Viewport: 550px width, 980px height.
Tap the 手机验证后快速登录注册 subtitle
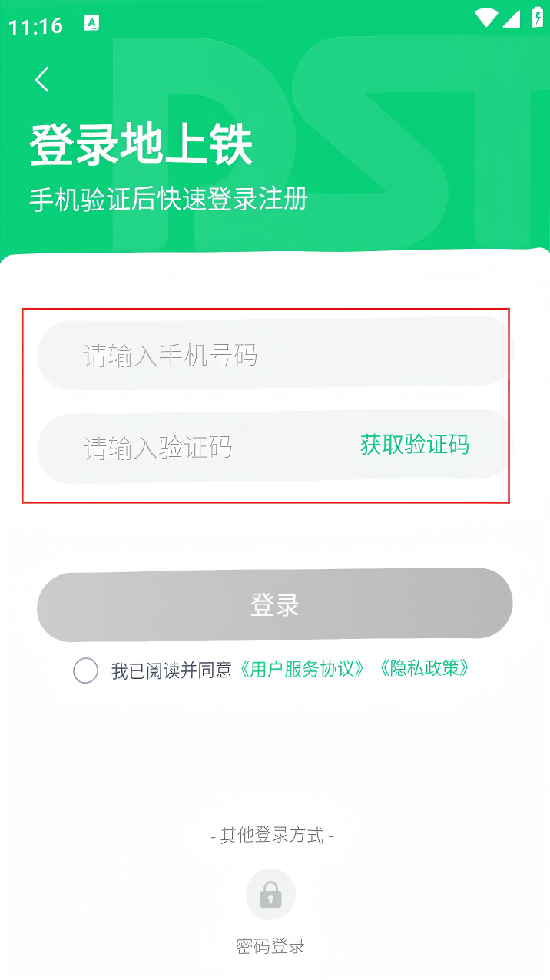(169, 200)
